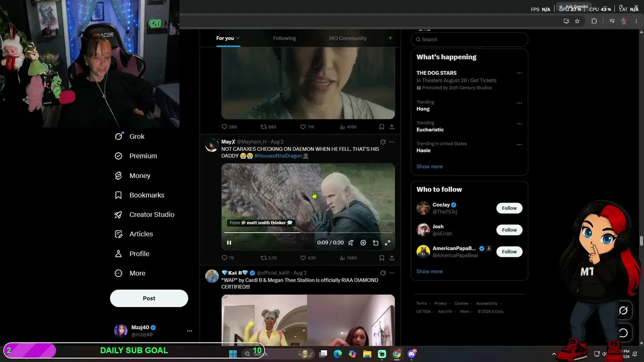This screenshot has width=644, height=362.
Task: Open Grok actions on MayX's post
Action: point(383,142)
